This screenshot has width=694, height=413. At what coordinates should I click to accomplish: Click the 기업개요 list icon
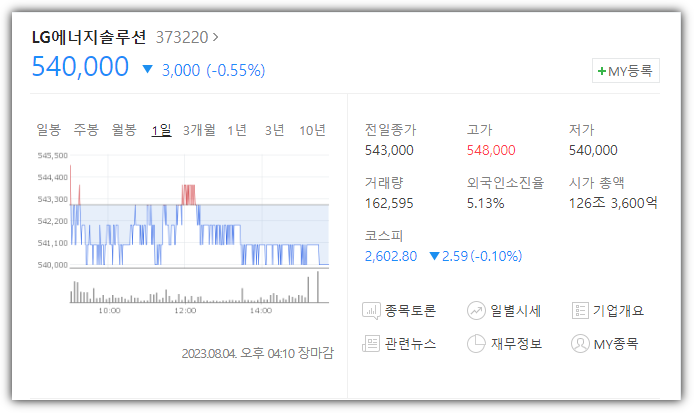(x=580, y=311)
